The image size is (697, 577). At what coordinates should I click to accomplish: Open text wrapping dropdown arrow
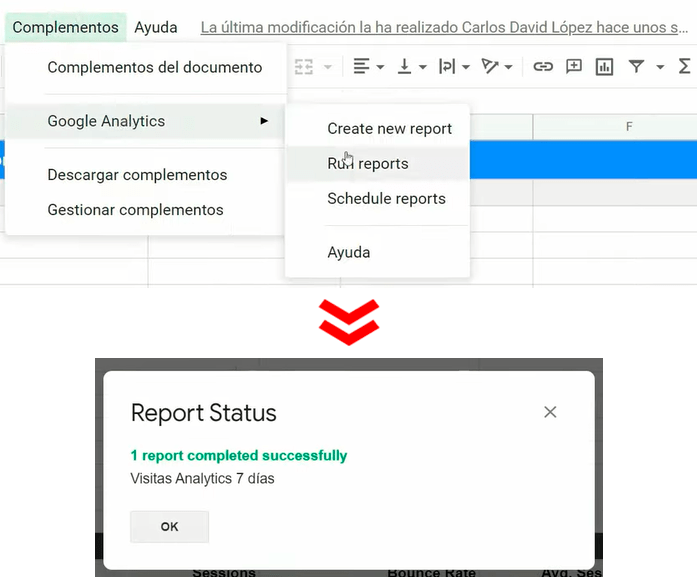(x=466, y=67)
